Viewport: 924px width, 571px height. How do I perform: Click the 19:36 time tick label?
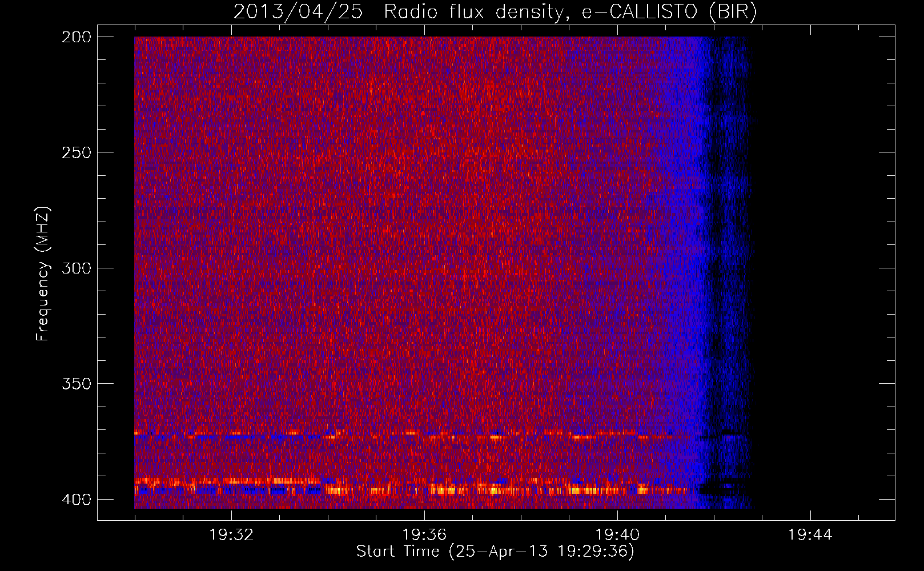(x=424, y=535)
